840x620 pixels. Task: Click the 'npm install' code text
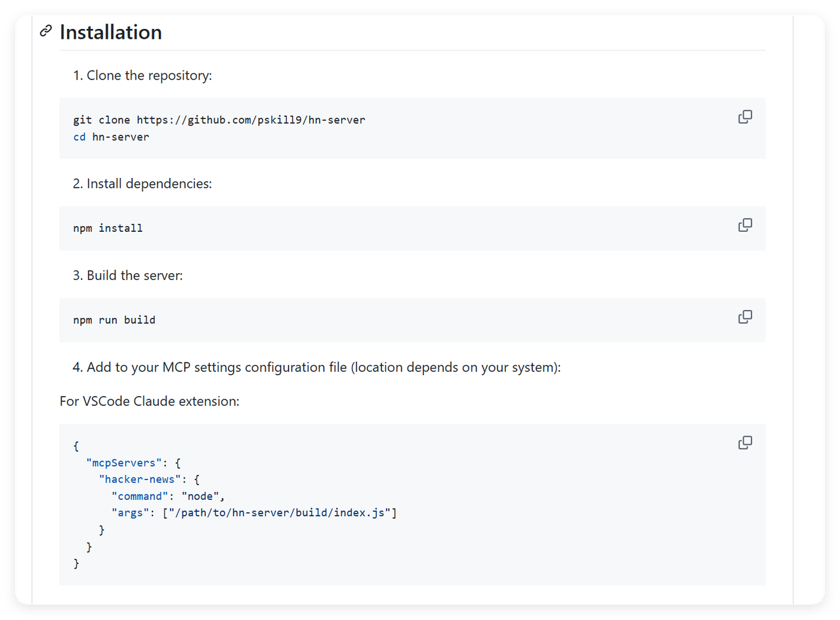tap(108, 229)
